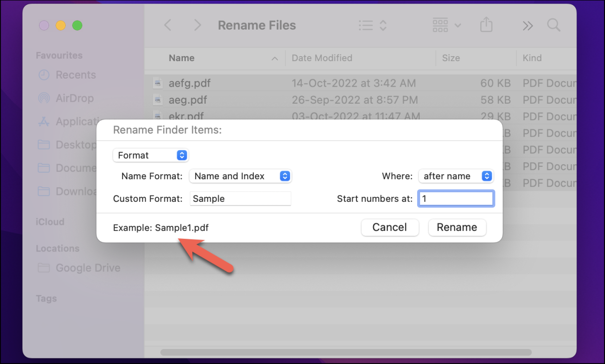The width and height of the screenshot is (605, 364).
Task: Open the list view switcher in toolbar
Action: [373, 25]
